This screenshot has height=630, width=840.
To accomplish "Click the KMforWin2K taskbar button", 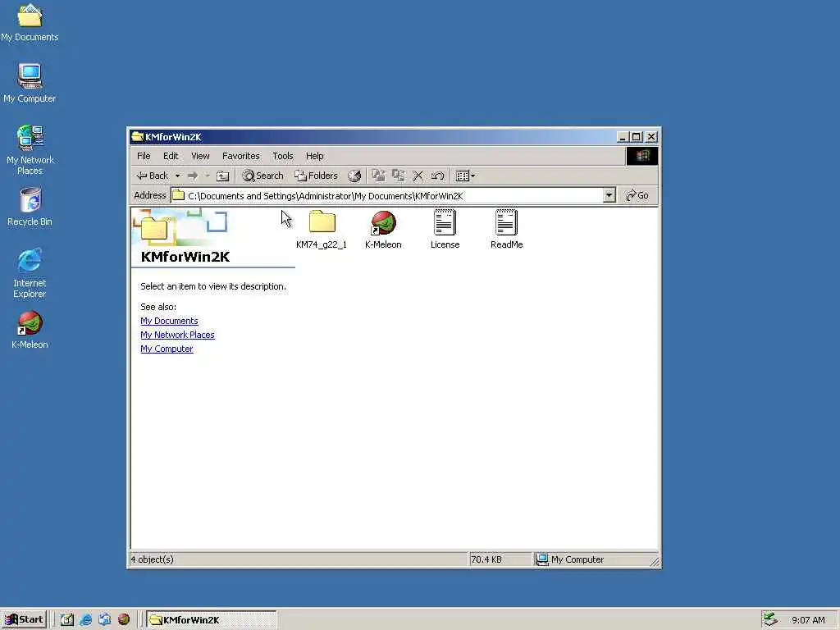I will pyautogui.click(x=212, y=620).
